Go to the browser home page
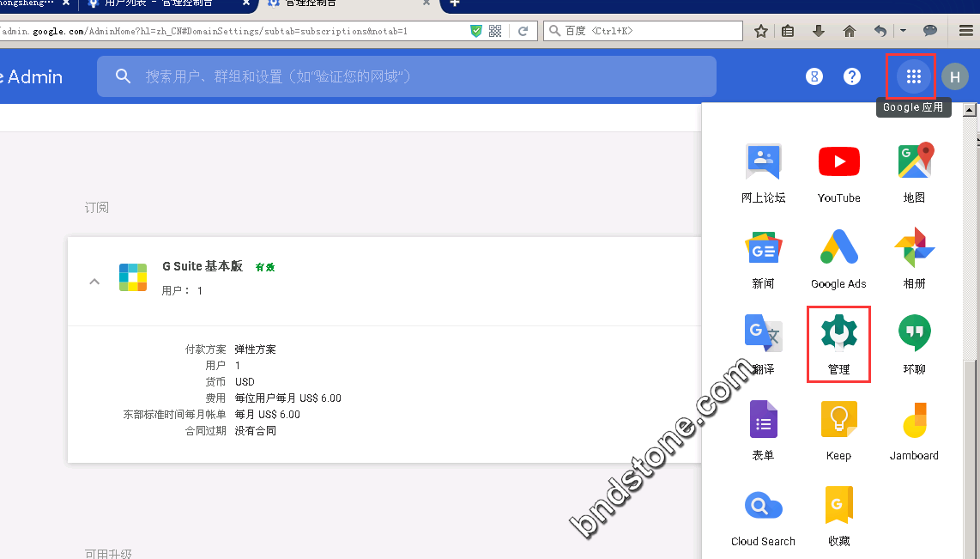This screenshot has height=559, width=980. [850, 31]
